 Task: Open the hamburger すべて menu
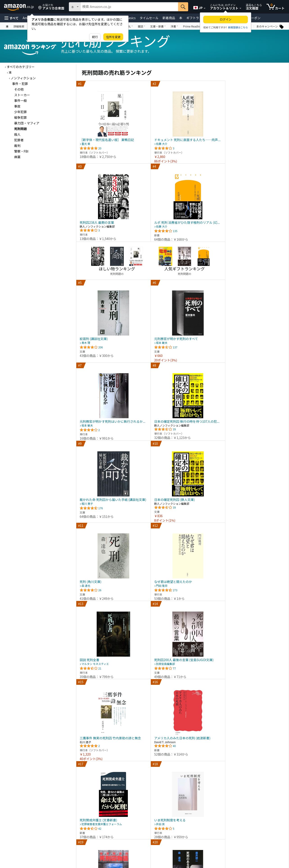(x=11, y=18)
